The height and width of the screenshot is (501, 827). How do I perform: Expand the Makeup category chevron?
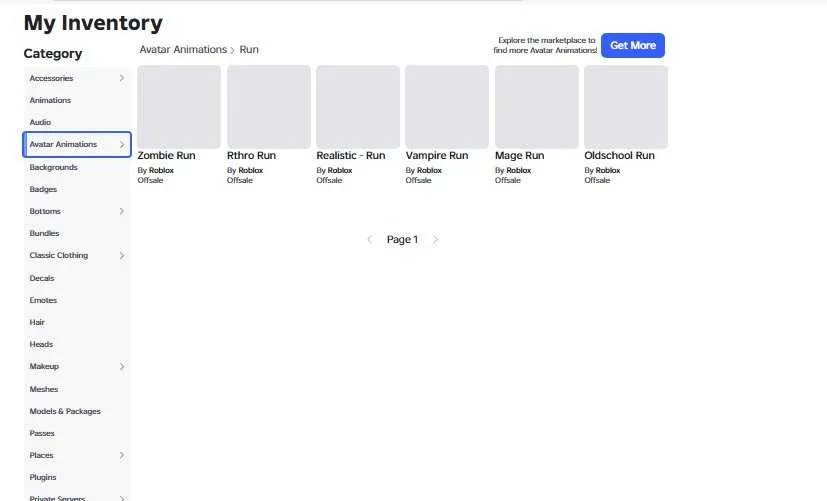pos(122,367)
